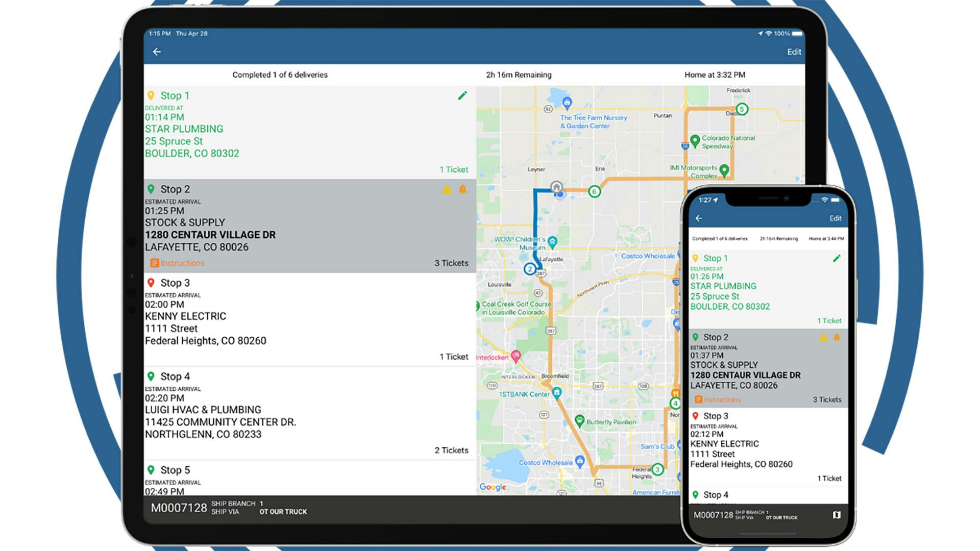
Task: Click map marker 2 in Lafayette
Action: tap(530, 269)
